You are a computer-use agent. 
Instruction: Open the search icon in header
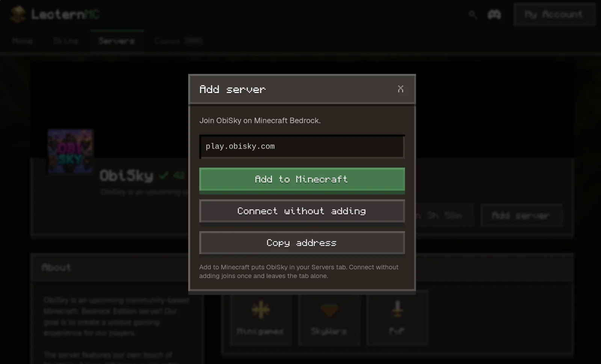click(473, 15)
